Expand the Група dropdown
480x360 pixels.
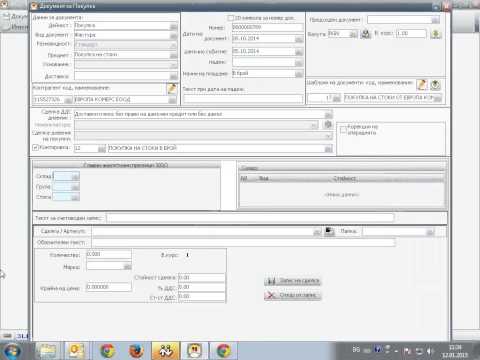[76, 187]
